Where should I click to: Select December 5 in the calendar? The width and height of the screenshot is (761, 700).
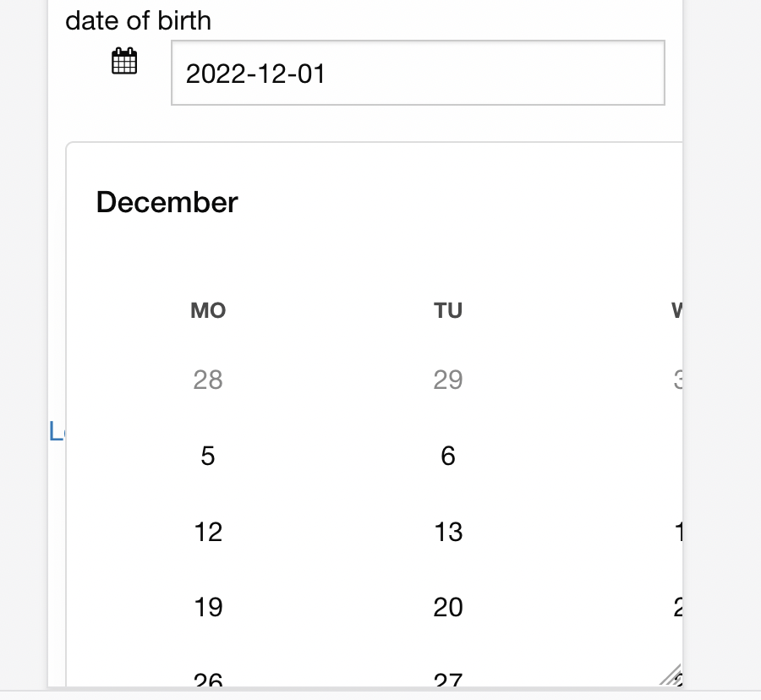(207, 456)
